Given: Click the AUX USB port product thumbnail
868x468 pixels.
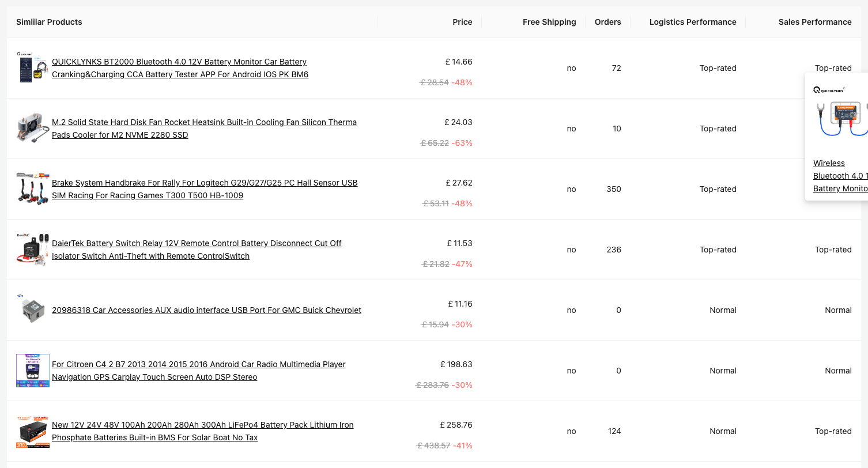Looking at the screenshot, I should click(33, 310).
